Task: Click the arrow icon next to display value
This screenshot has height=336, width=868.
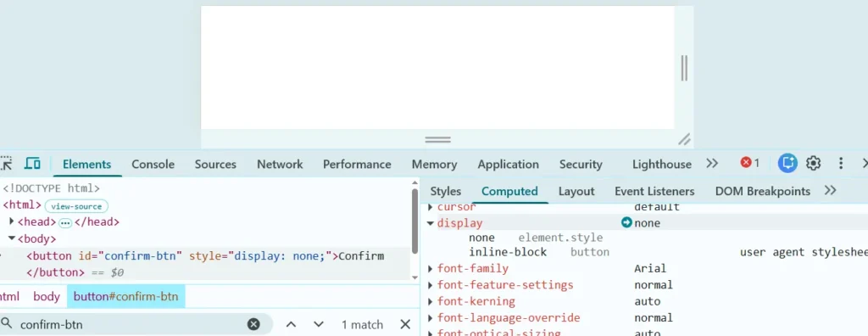Action: pyautogui.click(x=626, y=223)
